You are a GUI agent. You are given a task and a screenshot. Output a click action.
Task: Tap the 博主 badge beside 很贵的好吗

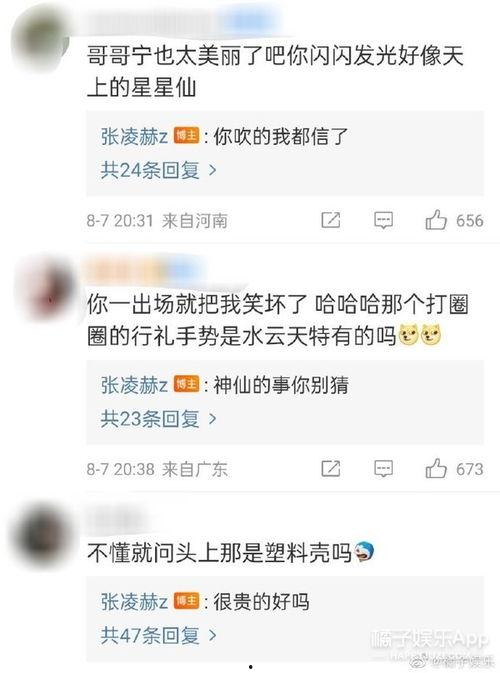click(187, 601)
